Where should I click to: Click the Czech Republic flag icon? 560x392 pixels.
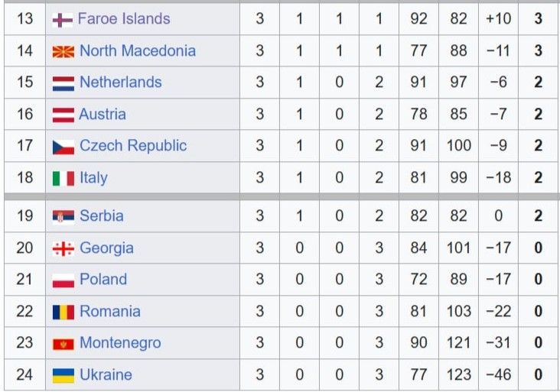(x=63, y=147)
